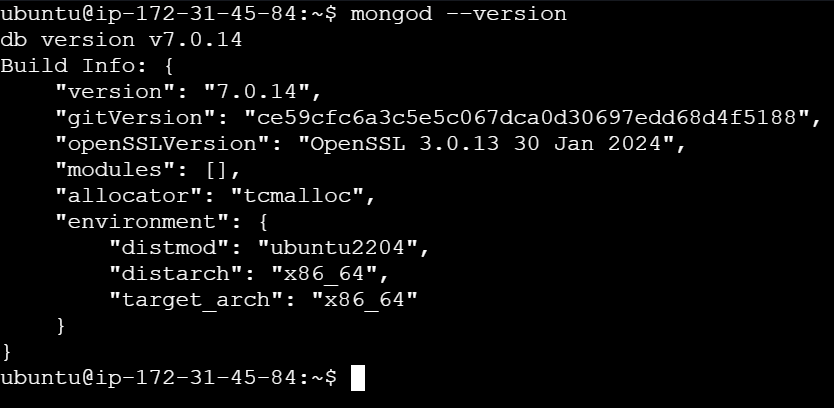
Task: Click the "7.0.14" version value string
Action: tap(257, 92)
